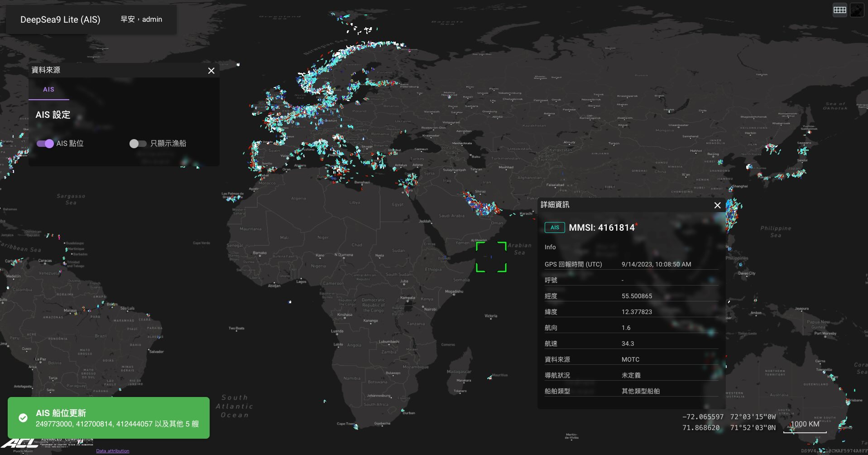868x455 pixels.
Task: Click the AIS 船位更新 notification
Action: tap(109, 418)
